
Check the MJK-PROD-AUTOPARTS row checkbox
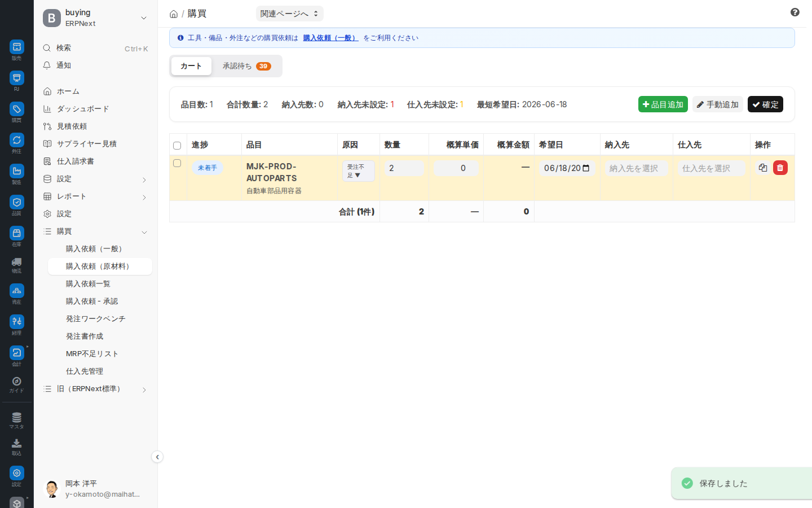pyautogui.click(x=177, y=163)
